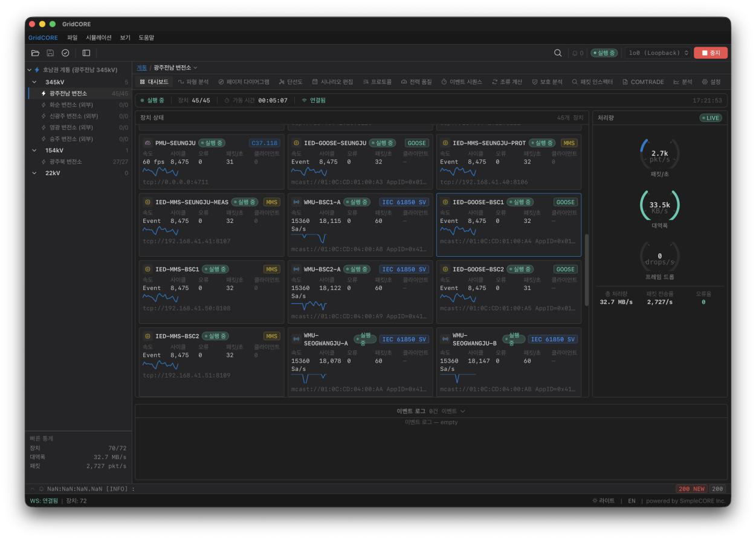Click the WMU-BSC1-A signal icon
This screenshot has width=756, height=540.
point(296,202)
